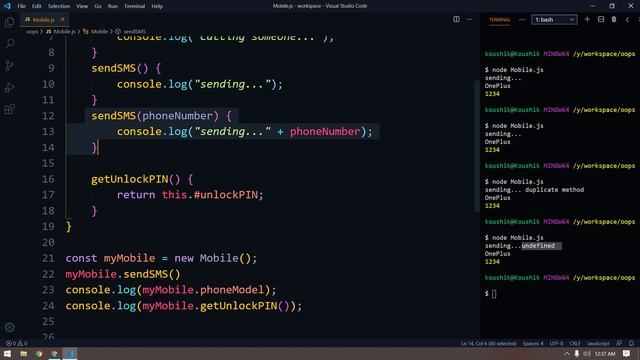Click 'sending... duplicate method' terminal output

pyautogui.click(x=534, y=190)
